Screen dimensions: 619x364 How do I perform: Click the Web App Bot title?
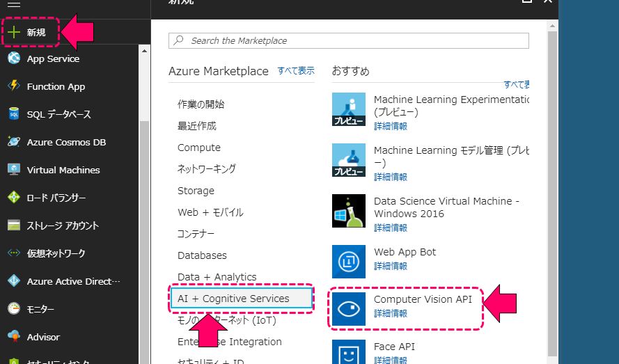click(x=405, y=252)
